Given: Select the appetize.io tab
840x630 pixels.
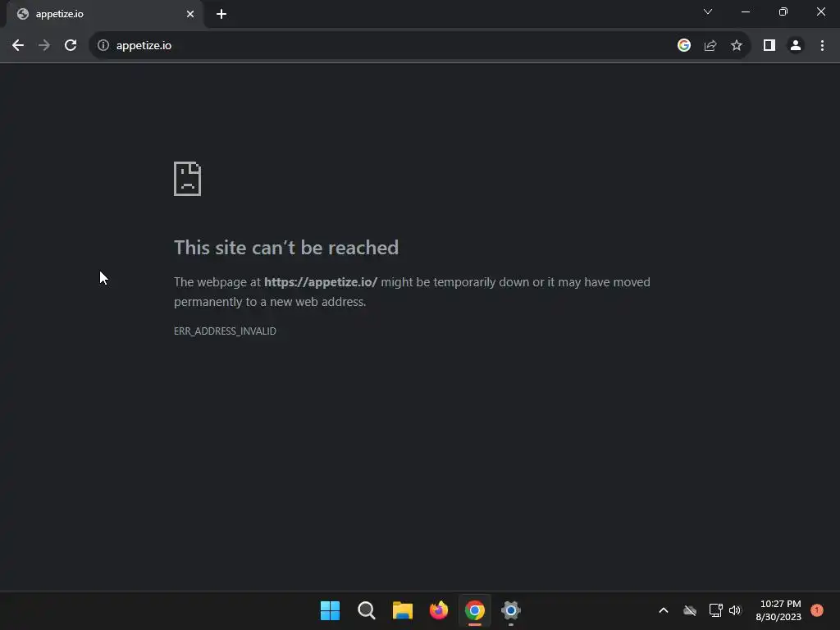Looking at the screenshot, I should point(105,14).
